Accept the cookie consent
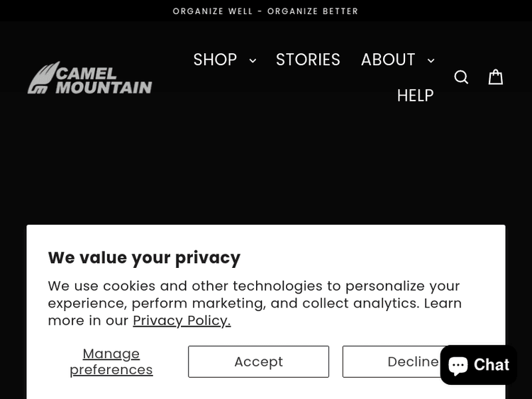This screenshot has height=399, width=532. point(258,361)
